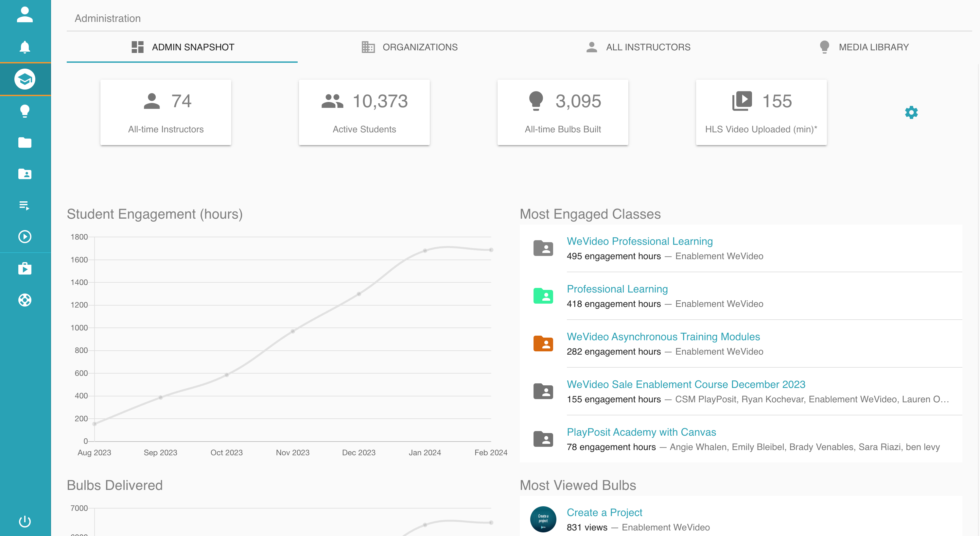
Task: Open the user profile sidebar icon
Action: tap(25, 15)
